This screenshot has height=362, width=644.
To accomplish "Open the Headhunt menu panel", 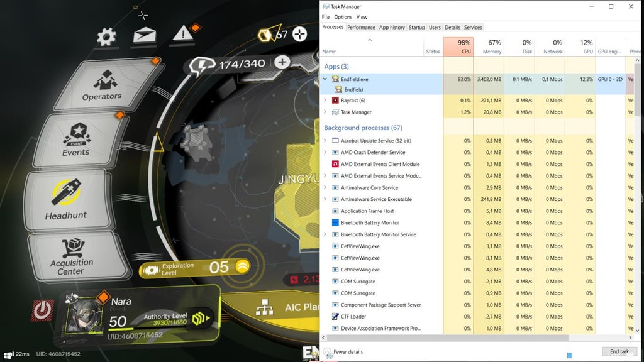I will (67, 200).
